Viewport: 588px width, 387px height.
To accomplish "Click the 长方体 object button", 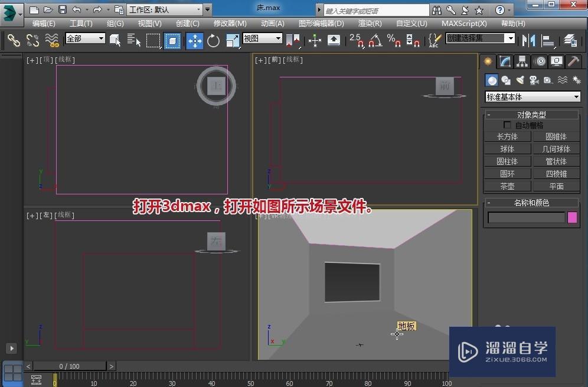I will [507, 136].
